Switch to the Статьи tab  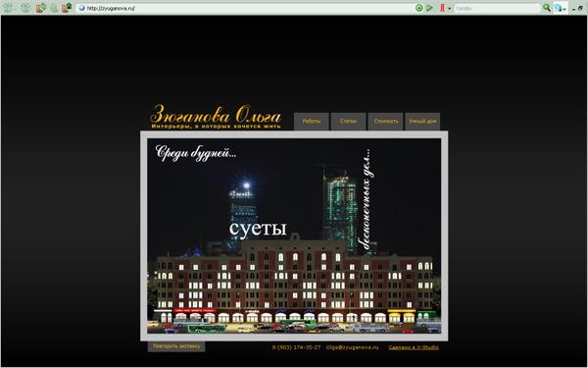coord(348,122)
